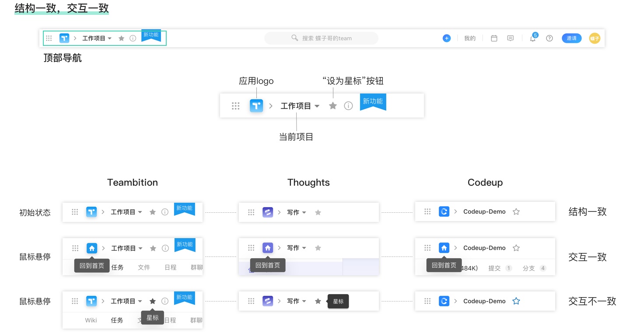644x336 pixels.
Task: Toggle the outline star in Codeup 初始状态 bar
Action: 516,211
